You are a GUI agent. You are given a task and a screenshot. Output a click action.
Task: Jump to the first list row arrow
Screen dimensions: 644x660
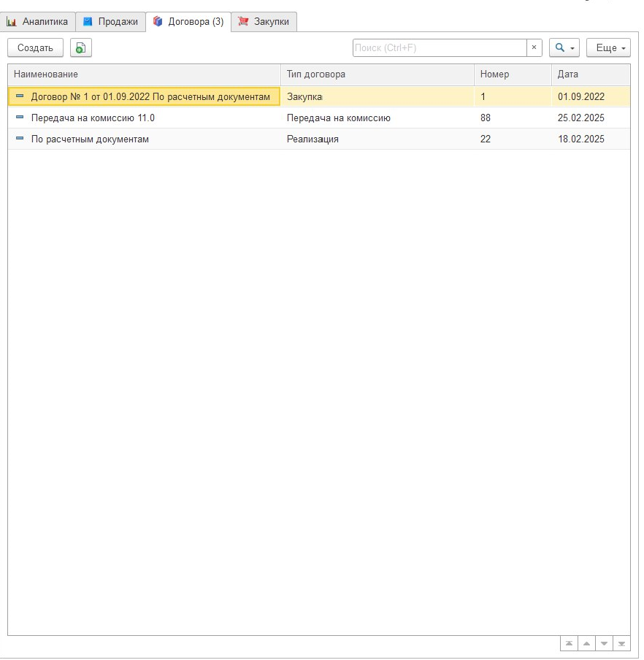568,643
